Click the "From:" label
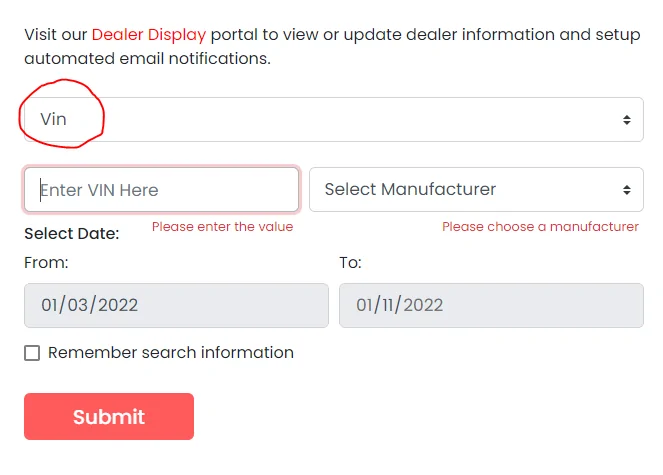This screenshot has height=475, width=663. pyautogui.click(x=46, y=263)
